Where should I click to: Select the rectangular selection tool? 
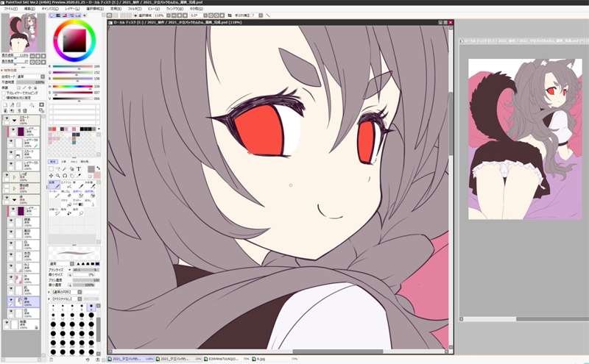click(x=52, y=168)
